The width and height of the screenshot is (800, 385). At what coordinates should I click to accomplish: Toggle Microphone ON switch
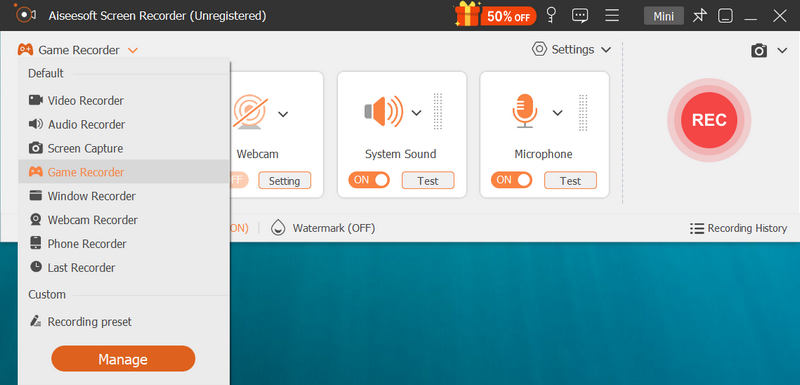[x=511, y=180]
